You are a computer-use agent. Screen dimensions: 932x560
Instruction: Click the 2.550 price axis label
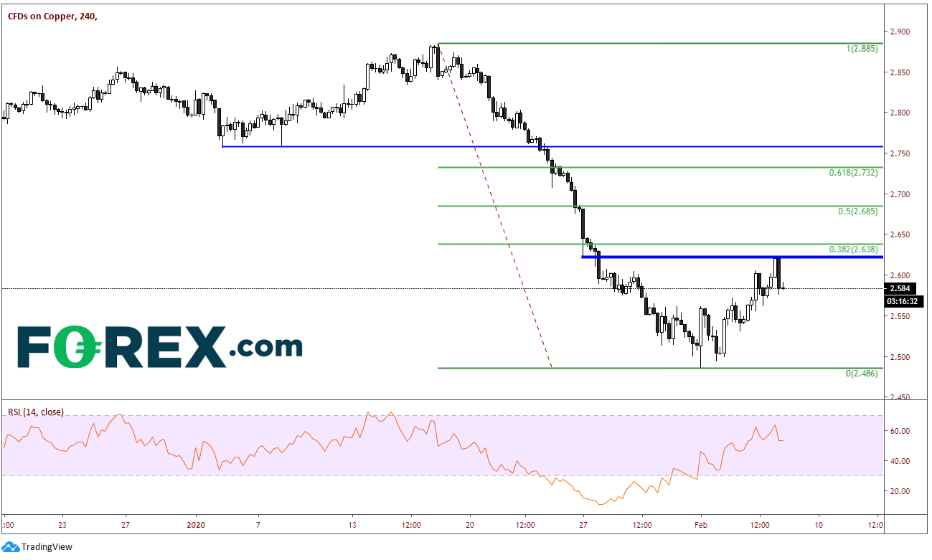pyautogui.click(x=901, y=315)
